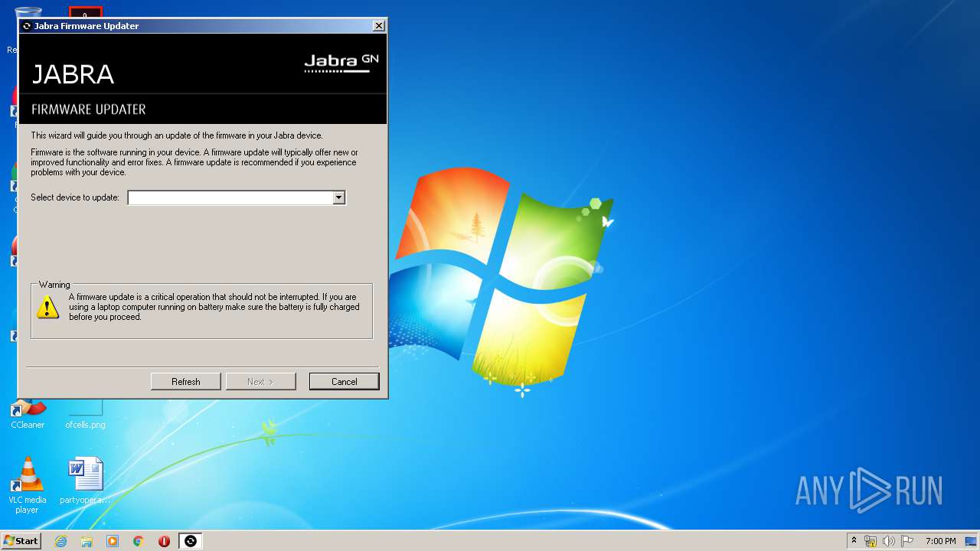980x551 pixels.
Task: Click the 'FIRMWARE UPDATER' heading text
Action: (89, 109)
